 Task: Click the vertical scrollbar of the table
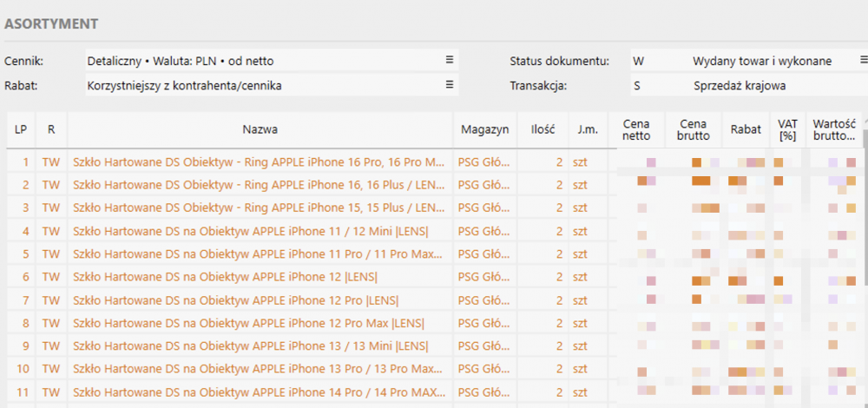point(865,266)
